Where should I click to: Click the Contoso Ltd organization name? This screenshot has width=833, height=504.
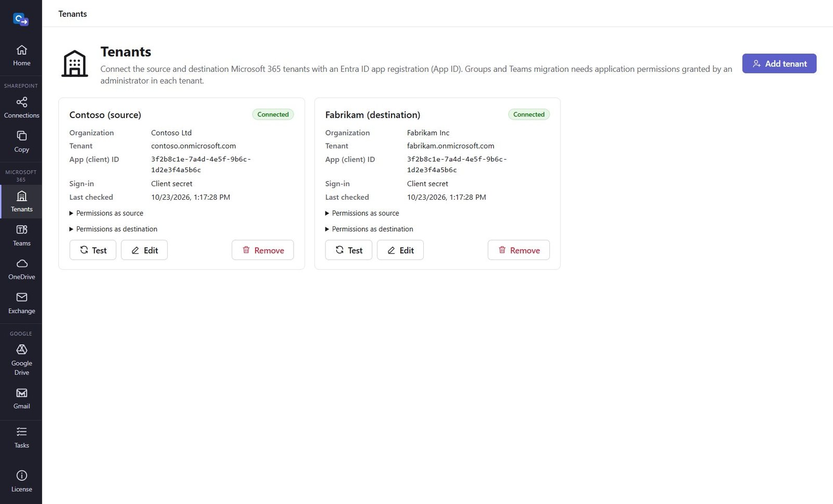tap(171, 133)
